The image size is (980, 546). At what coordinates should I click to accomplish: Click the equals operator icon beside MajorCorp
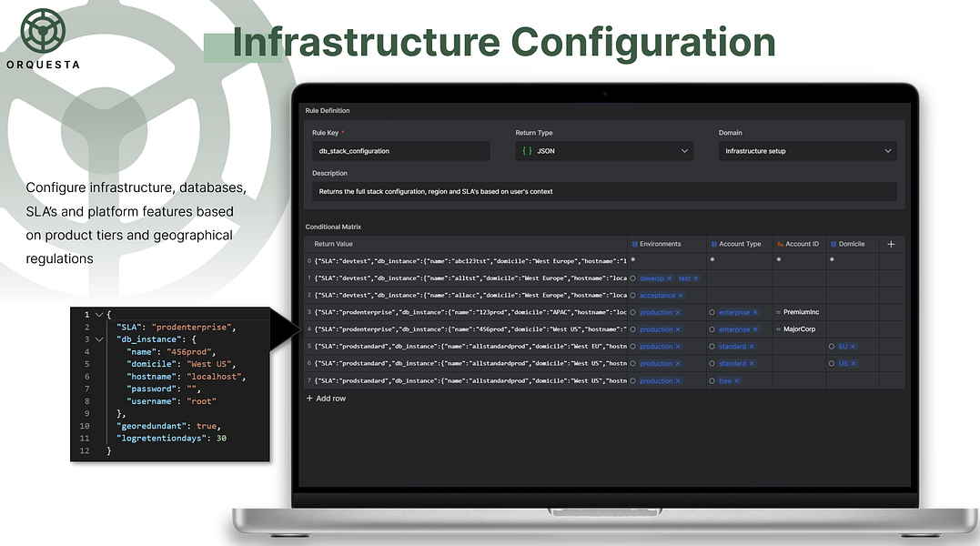pyautogui.click(x=778, y=329)
